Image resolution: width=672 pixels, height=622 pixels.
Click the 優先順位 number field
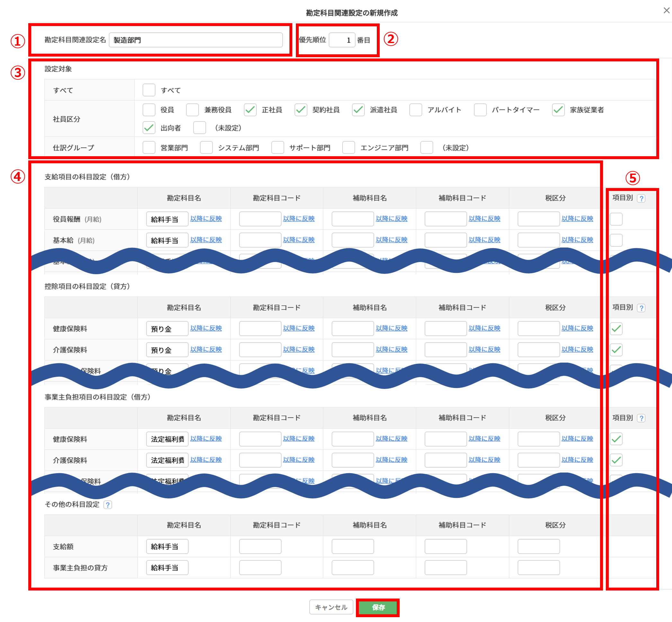tap(342, 40)
